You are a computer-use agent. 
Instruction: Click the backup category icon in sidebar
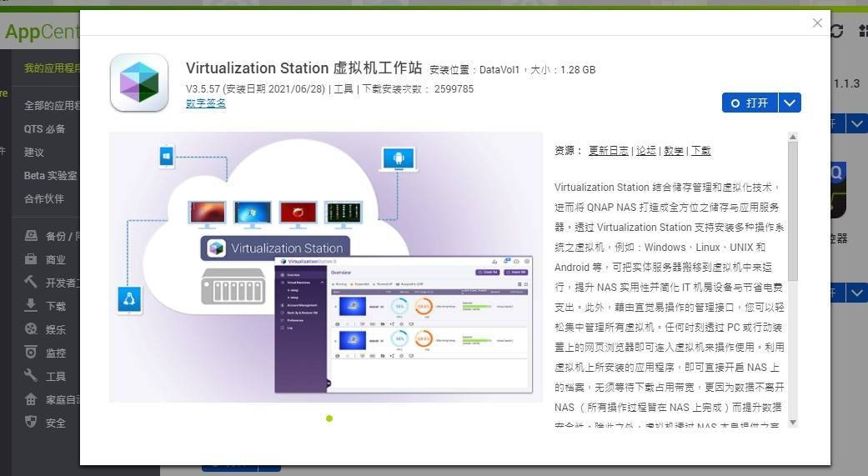[x=31, y=236]
